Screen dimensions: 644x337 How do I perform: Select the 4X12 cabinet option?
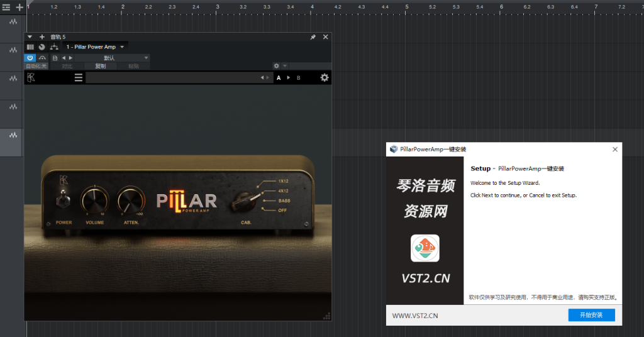click(x=284, y=191)
